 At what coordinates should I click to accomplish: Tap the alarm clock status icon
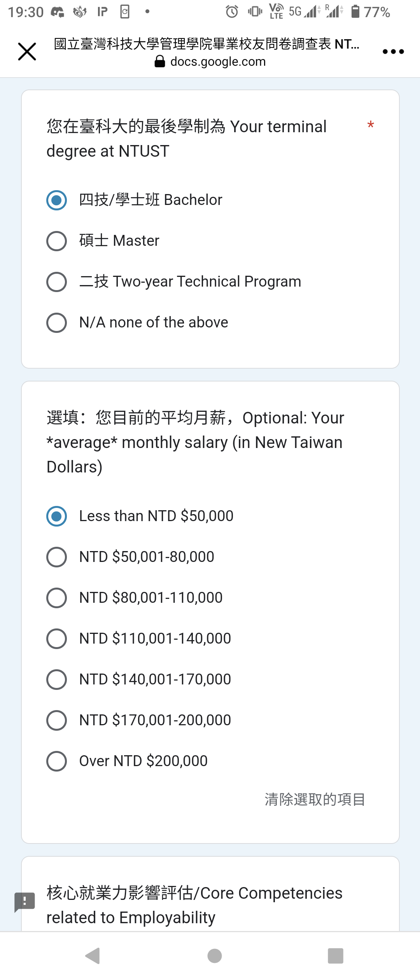coord(232,12)
